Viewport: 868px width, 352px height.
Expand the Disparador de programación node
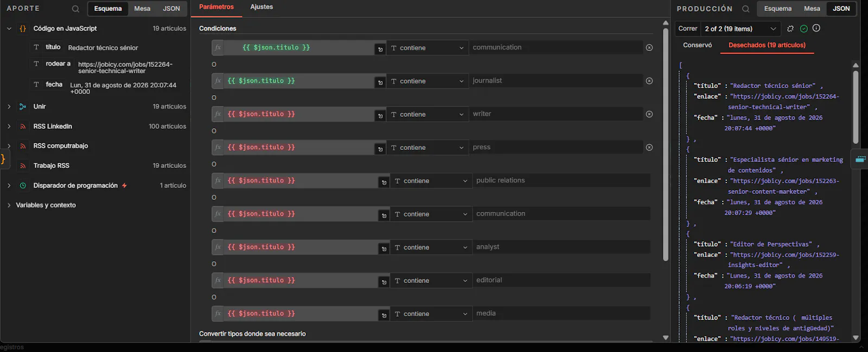9,185
